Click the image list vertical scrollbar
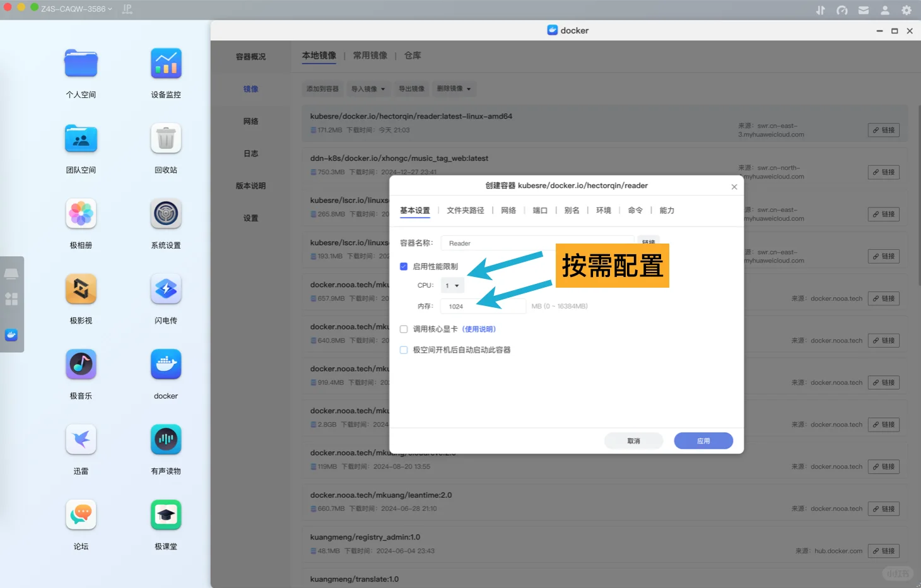This screenshot has height=588, width=921. pyautogui.click(x=918, y=195)
